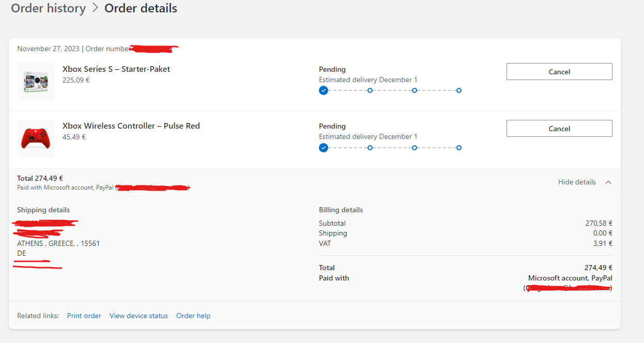
Task: Cancel the Xbox Wireless Controller order
Action: tap(559, 129)
